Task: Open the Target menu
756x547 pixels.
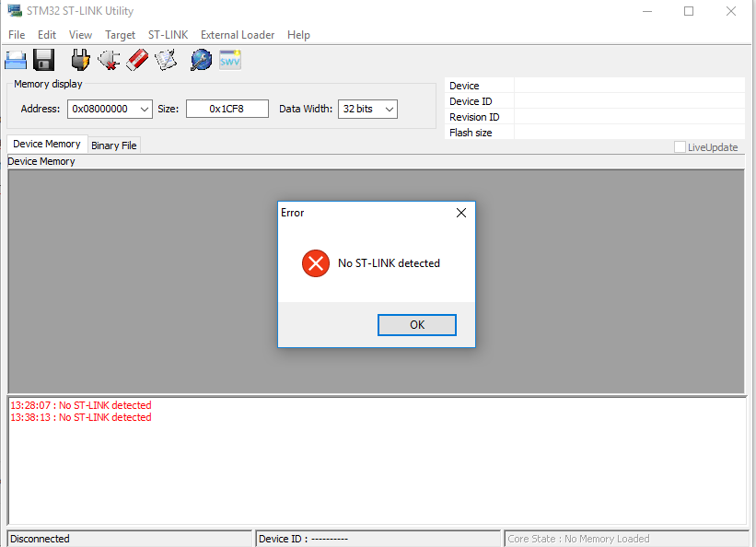Action: (120, 35)
